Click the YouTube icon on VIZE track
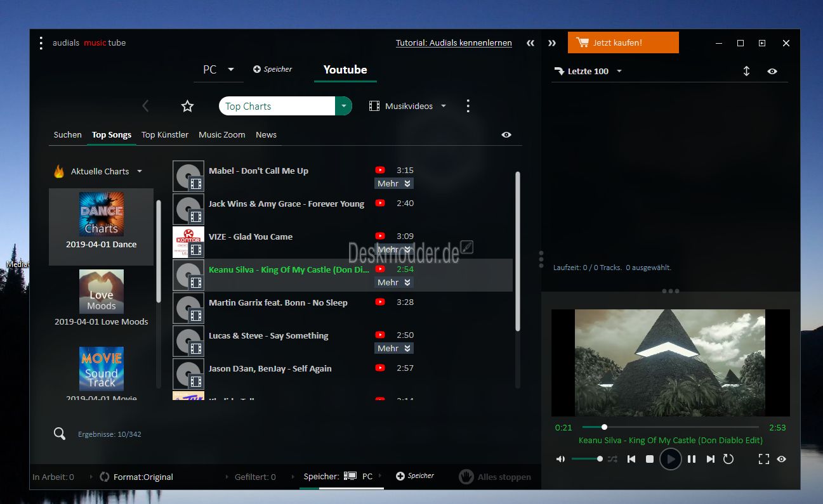Image resolution: width=823 pixels, height=504 pixels. coord(380,236)
